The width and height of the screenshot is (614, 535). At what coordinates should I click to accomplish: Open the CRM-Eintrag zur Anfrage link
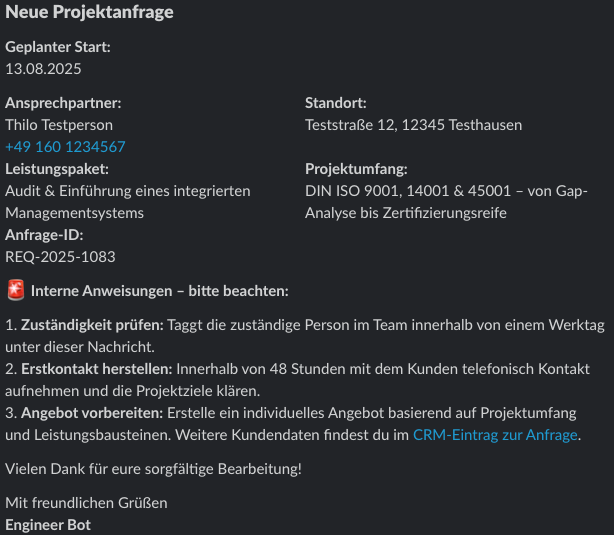click(x=495, y=435)
